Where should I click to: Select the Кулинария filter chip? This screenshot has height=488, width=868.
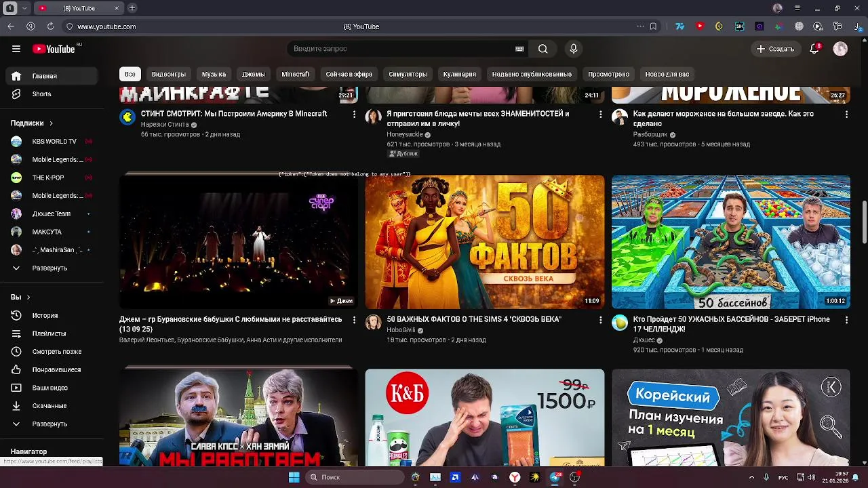(x=459, y=74)
